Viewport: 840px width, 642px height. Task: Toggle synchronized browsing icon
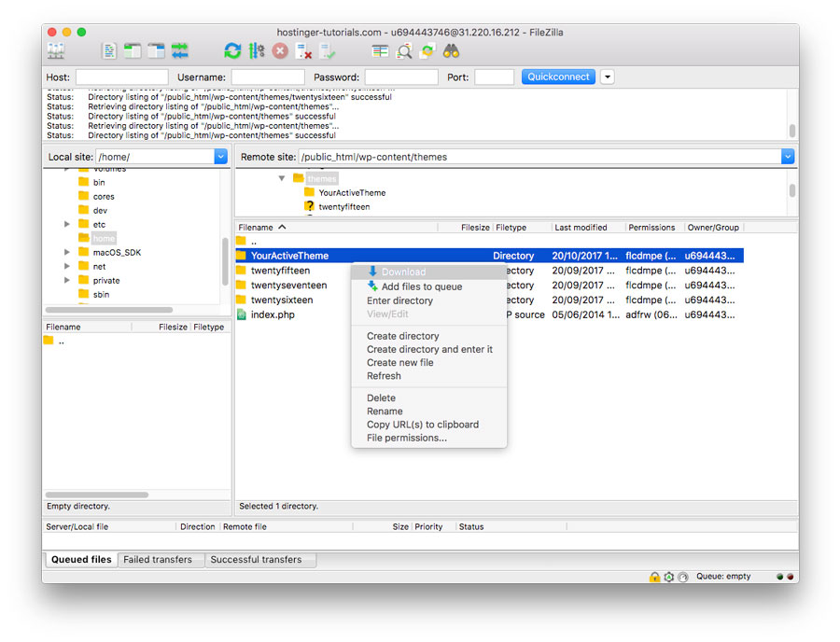click(427, 51)
